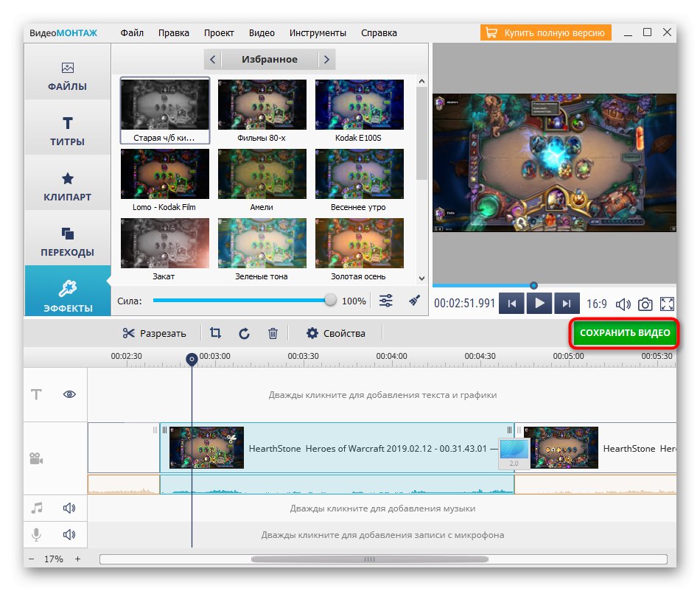The width and height of the screenshot is (700, 591).
Task: Open the Клипарт sidebar section
Action: point(67,183)
